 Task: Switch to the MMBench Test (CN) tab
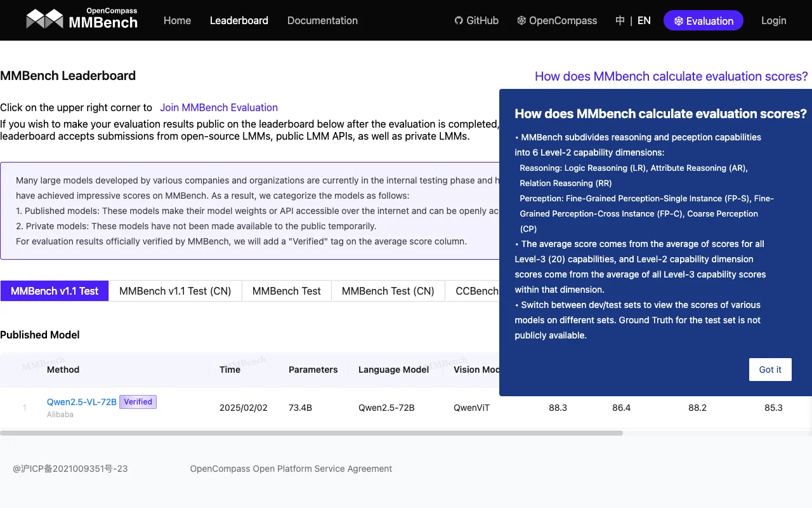(x=388, y=291)
